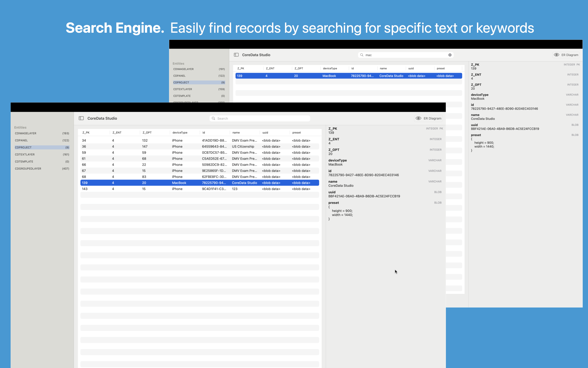Click deviceType column header in back window

coord(335,68)
